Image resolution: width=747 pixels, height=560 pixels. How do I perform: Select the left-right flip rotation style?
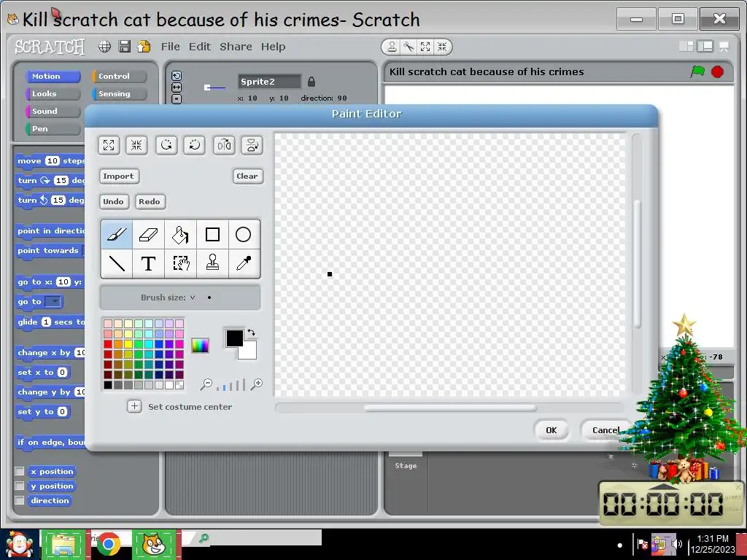point(177,87)
